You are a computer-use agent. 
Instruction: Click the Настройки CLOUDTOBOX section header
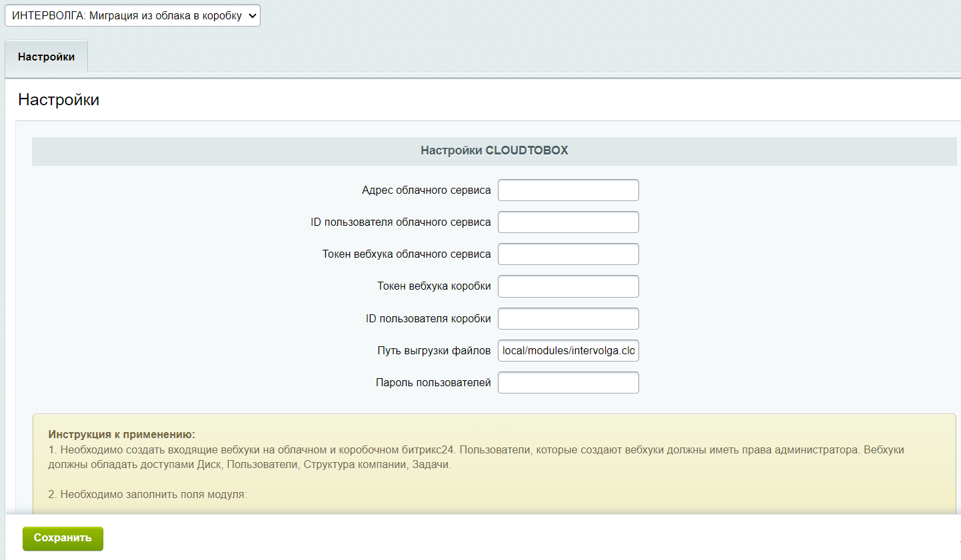coord(494,150)
